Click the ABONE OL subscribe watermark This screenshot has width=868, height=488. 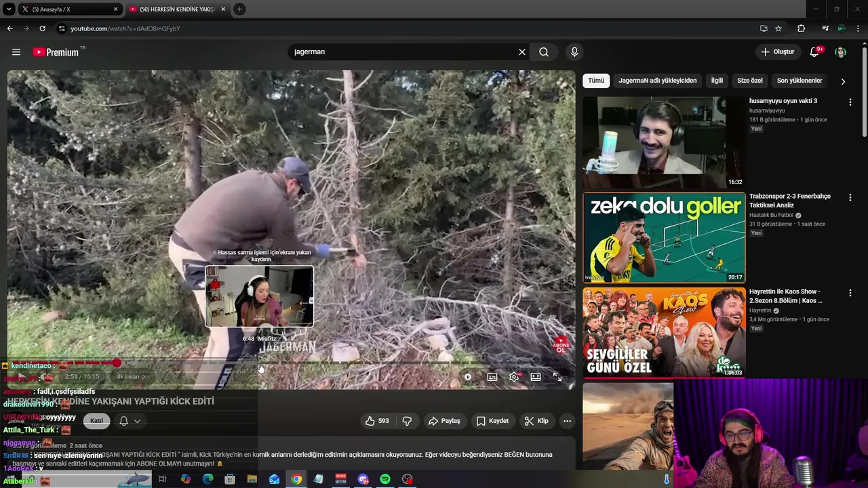tap(561, 345)
